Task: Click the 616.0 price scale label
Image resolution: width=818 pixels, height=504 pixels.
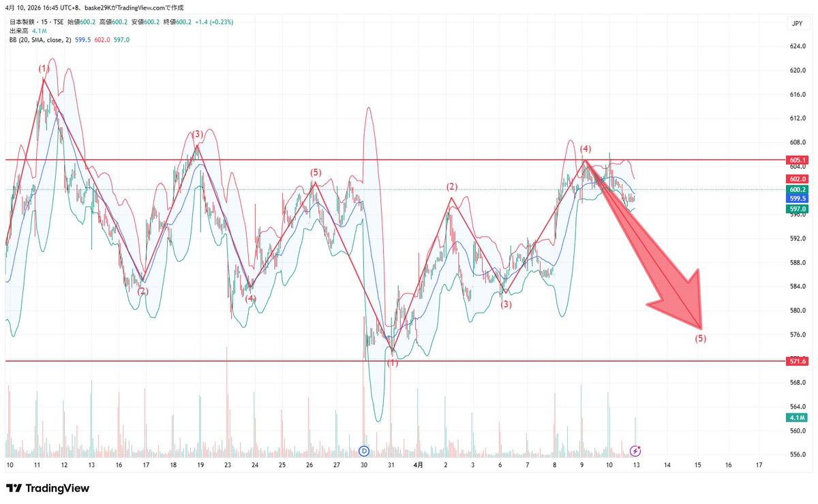Action: pyautogui.click(x=799, y=94)
